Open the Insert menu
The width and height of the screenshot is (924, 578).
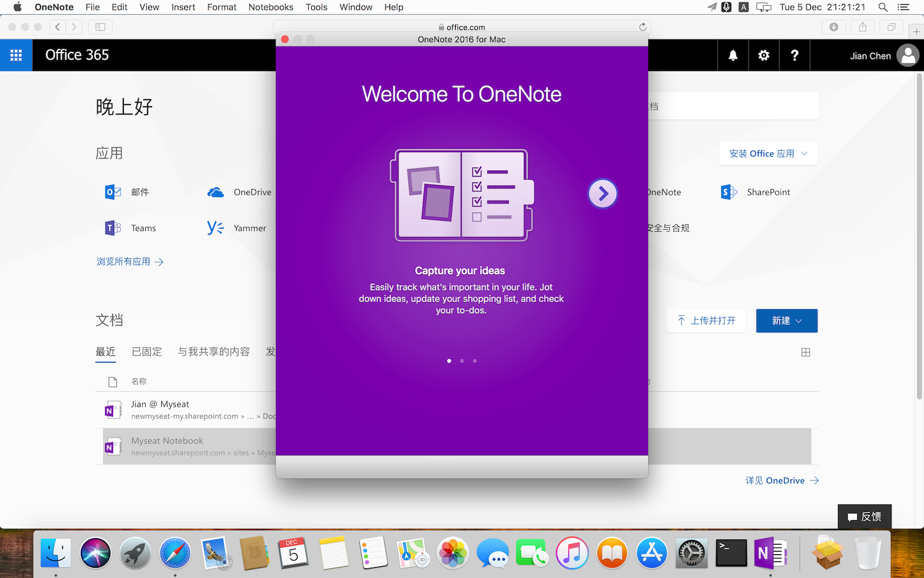183,7
